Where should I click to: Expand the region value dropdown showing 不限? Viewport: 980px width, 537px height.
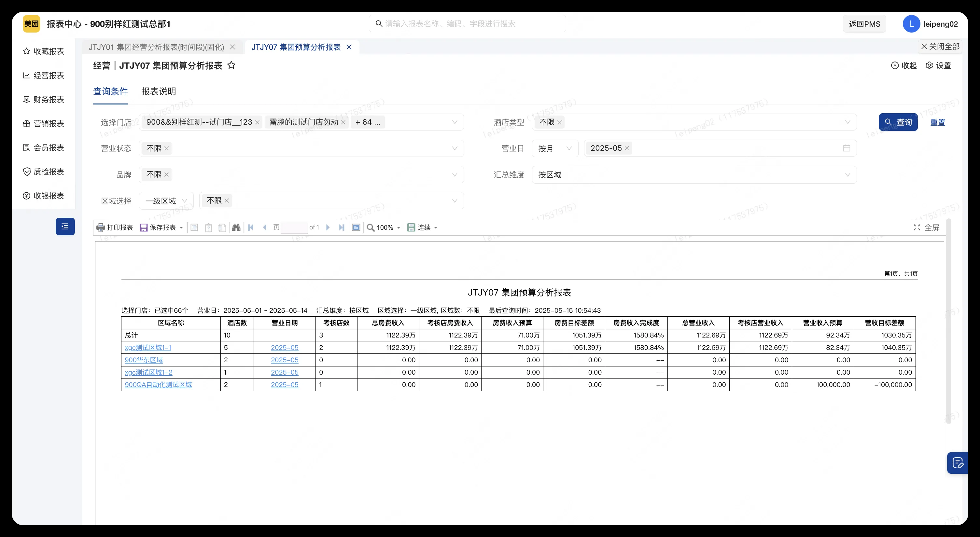point(455,201)
